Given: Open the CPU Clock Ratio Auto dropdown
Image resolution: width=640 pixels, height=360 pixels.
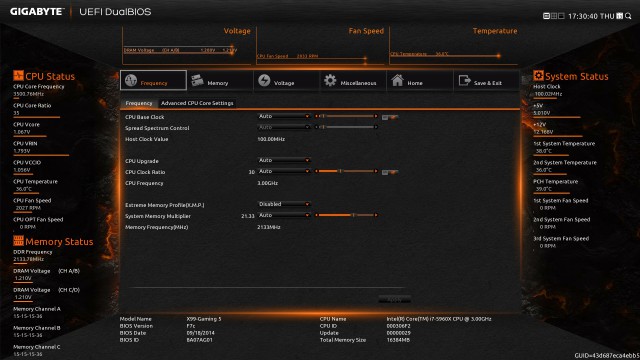Looking at the screenshot, I should (x=284, y=171).
